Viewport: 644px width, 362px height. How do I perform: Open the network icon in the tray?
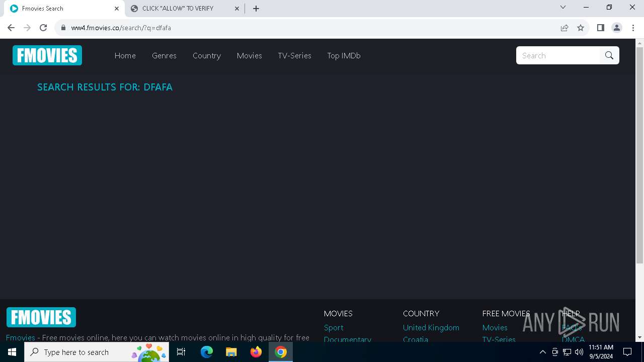point(567,352)
